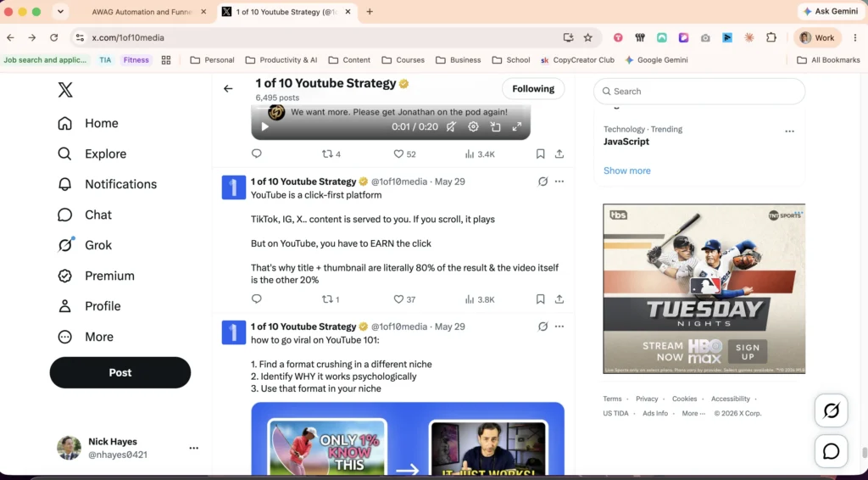Click the Following button

tap(533, 88)
